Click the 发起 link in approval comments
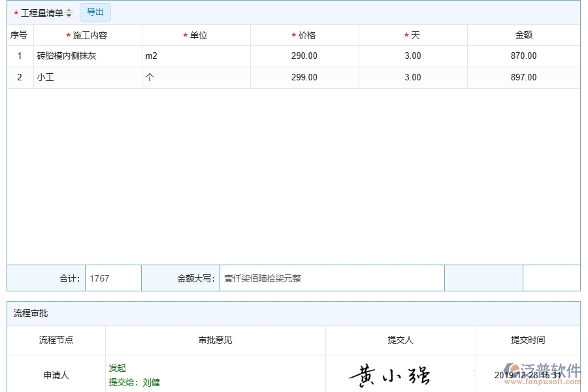Screen dimensions: 588x392 tap(117, 368)
